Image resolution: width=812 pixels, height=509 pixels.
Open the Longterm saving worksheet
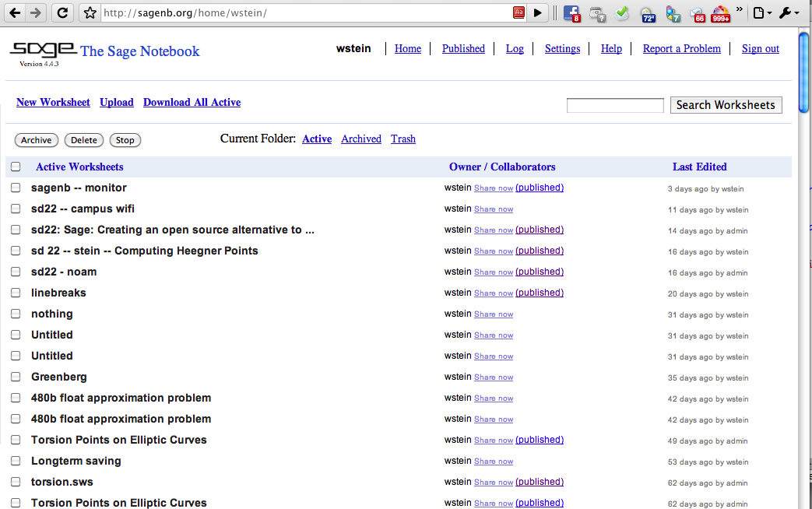click(x=76, y=461)
